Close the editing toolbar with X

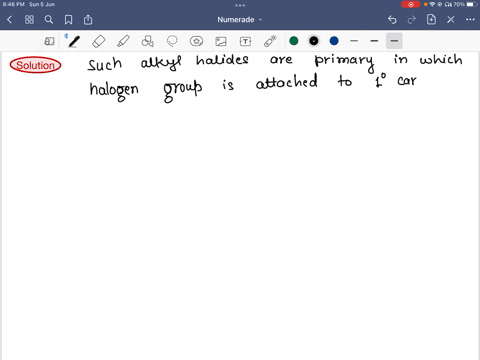451,20
